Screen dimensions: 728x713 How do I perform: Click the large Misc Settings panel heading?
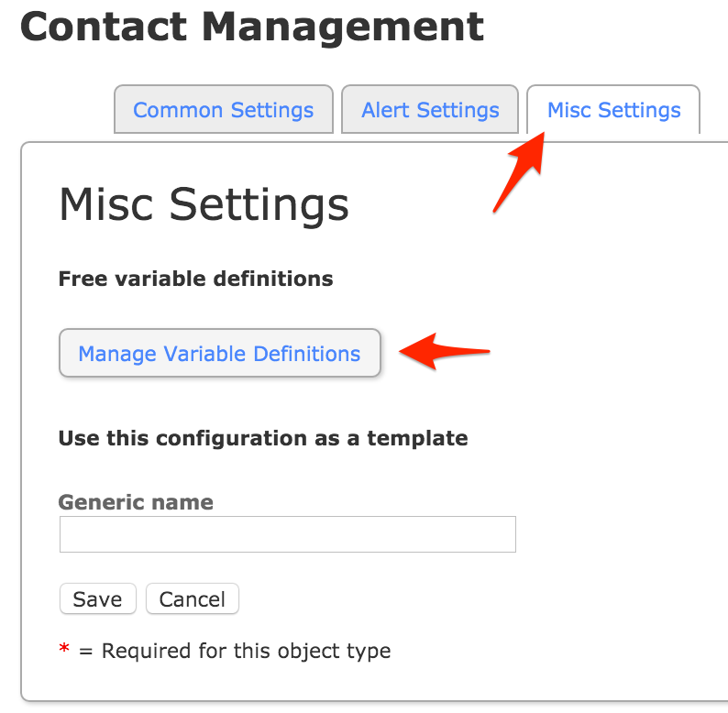click(204, 204)
